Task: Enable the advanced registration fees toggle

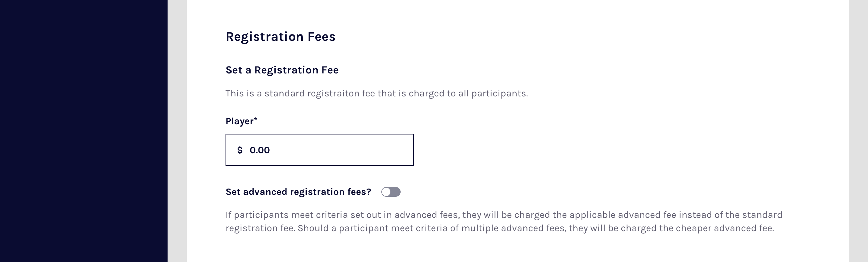Action: click(391, 192)
